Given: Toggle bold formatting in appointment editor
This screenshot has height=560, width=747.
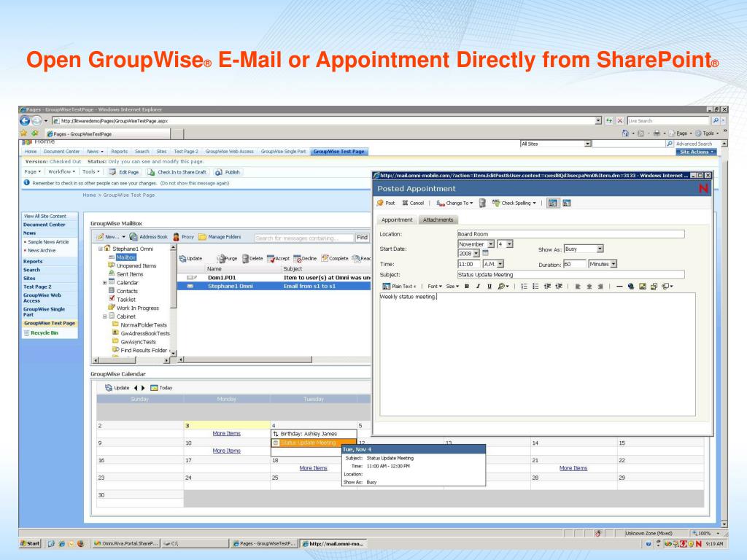Looking at the screenshot, I should (467, 286).
